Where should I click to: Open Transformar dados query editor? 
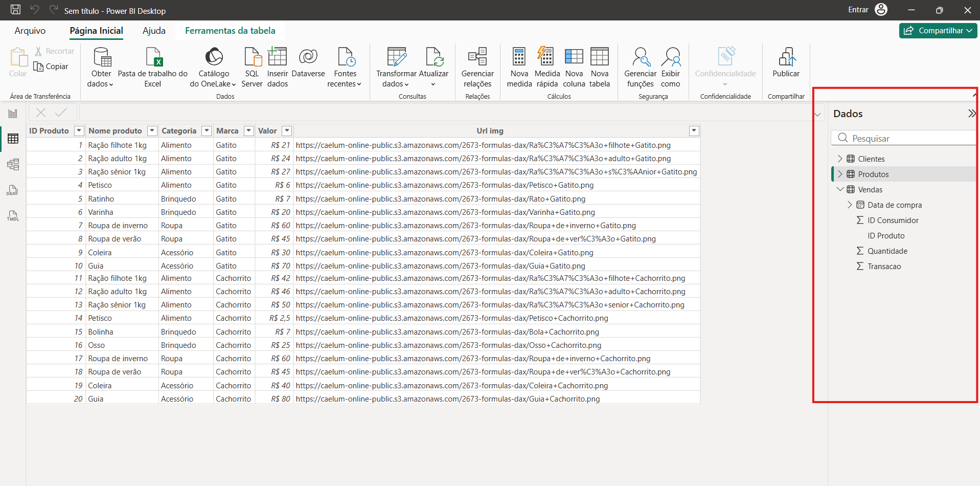click(396, 68)
